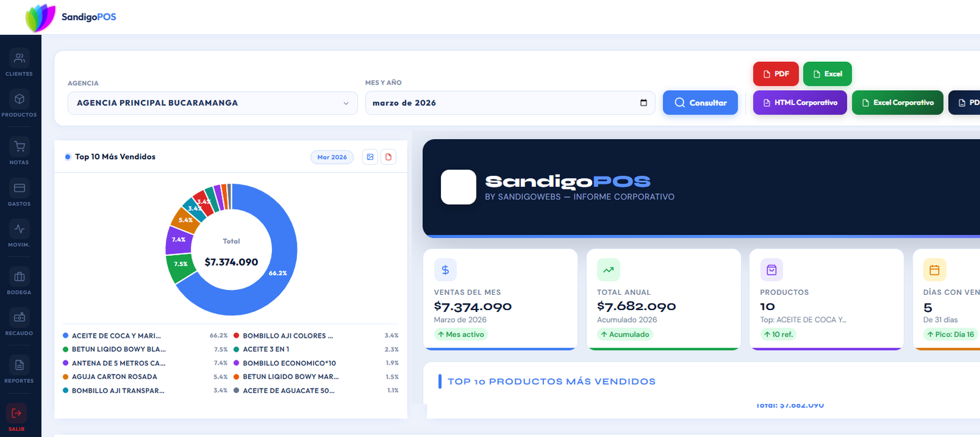Click the bag icon on Productos card
Image resolution: width=980 pixels, height=437 pixels.
[772, 270]
